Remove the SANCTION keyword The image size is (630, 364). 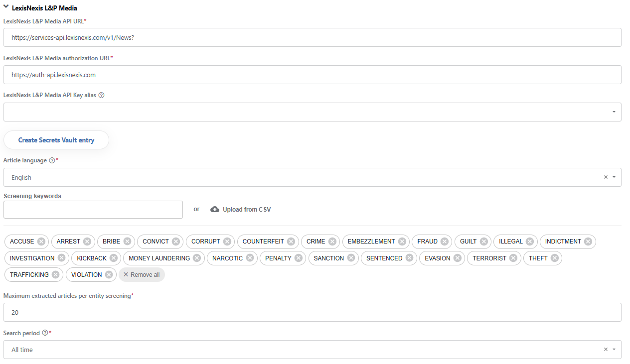click(351, 258)
